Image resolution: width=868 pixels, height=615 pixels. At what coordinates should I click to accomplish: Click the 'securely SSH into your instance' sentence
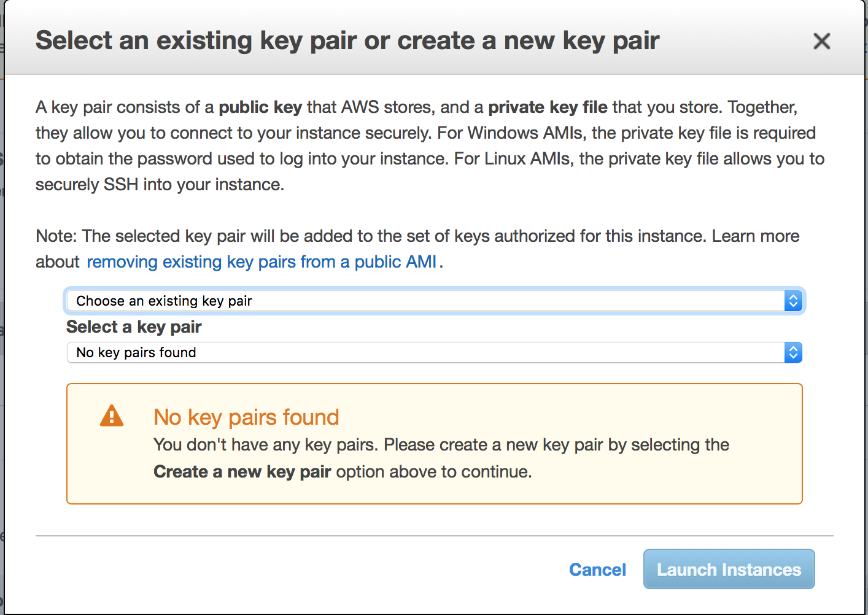(160, 185)
